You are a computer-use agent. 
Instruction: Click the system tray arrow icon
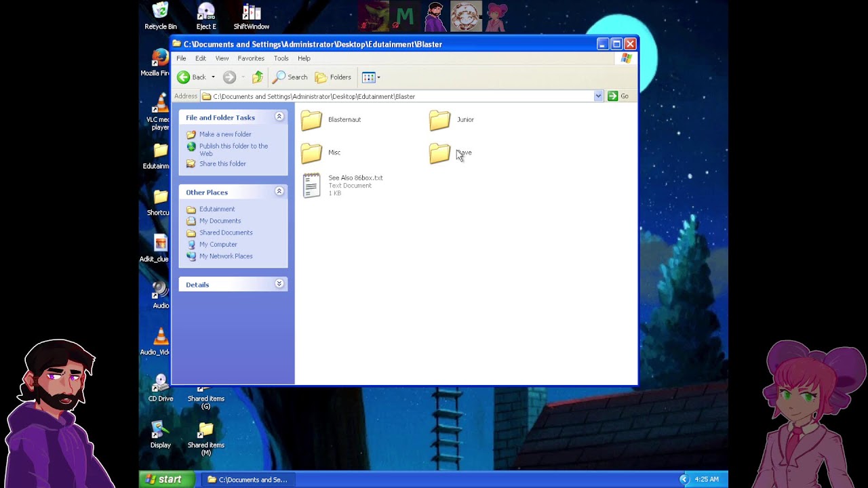click(684, 479)
